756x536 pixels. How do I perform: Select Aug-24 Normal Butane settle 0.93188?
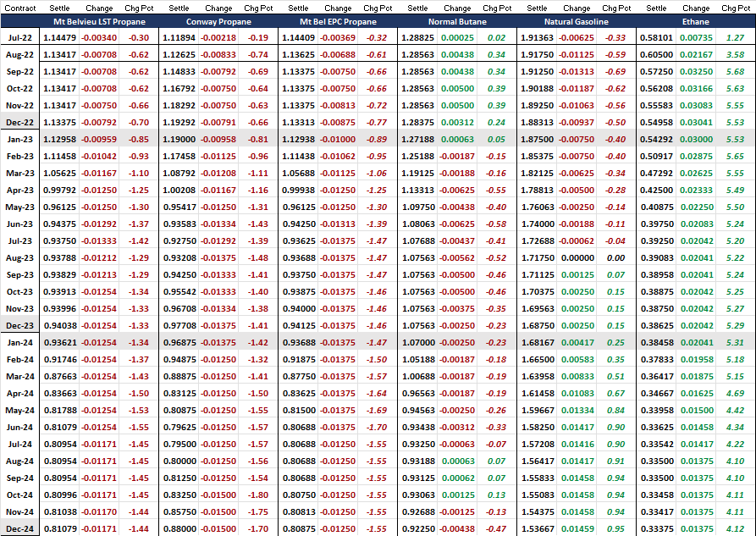click(x=417, y=461)
